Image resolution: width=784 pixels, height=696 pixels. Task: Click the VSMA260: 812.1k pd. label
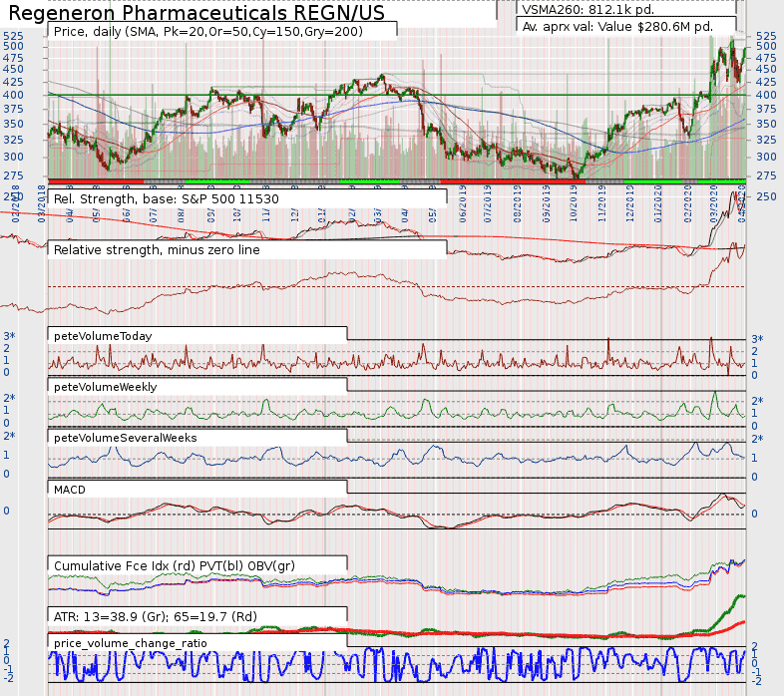(588, 10)
